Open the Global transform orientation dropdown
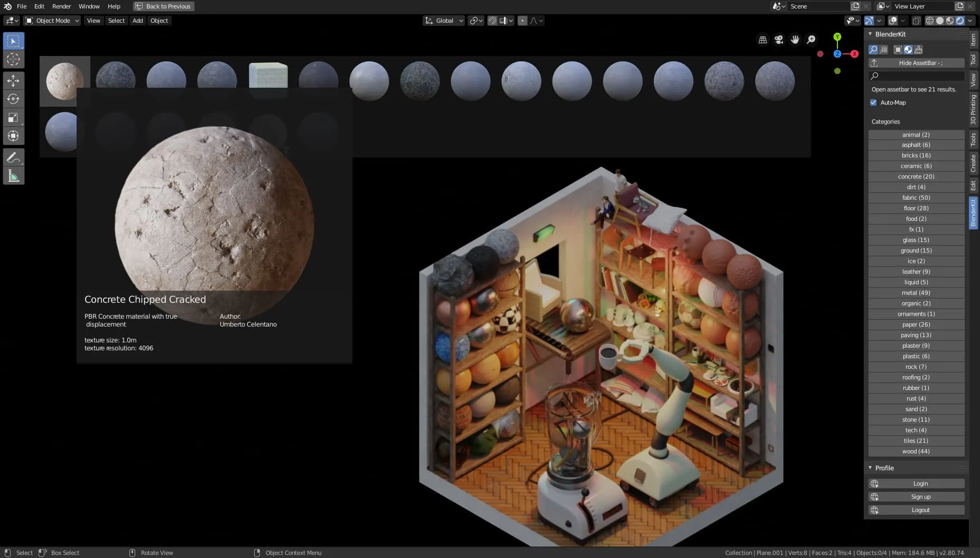Image resolution: width=980 pixels, height=558 pixels. click(x=443, y=21)
